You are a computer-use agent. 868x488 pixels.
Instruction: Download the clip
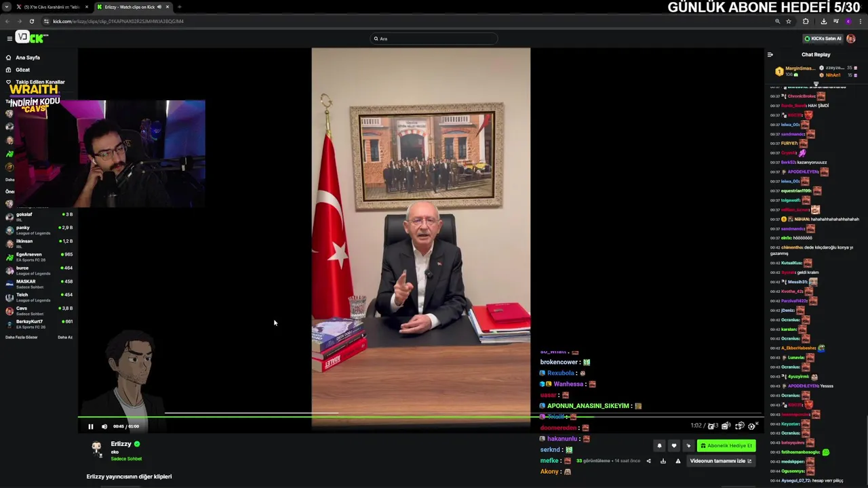tap(663, 461)
